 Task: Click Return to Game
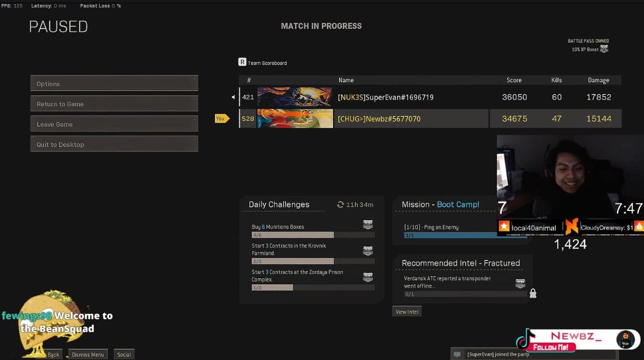click(114, 103)
